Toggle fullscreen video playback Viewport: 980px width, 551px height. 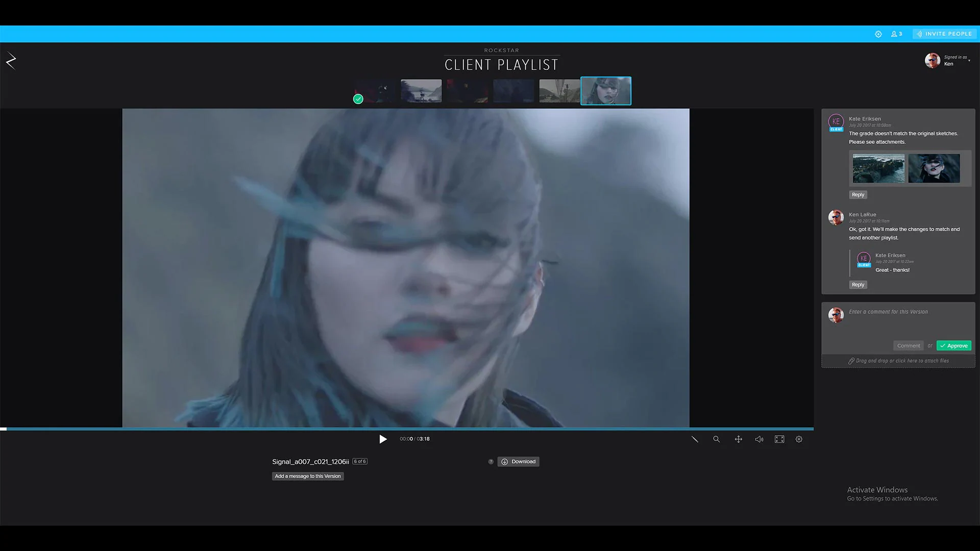[x=779, y=439]
